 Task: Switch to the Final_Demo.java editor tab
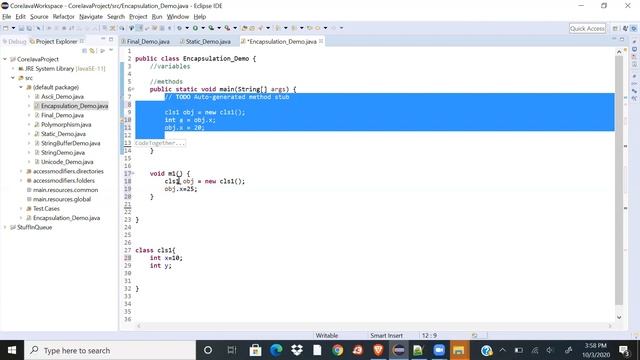click(145, 42)
